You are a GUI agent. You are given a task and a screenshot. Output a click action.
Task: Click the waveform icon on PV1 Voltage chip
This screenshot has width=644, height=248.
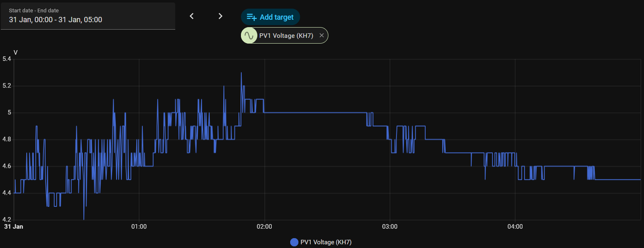[249, 36]
